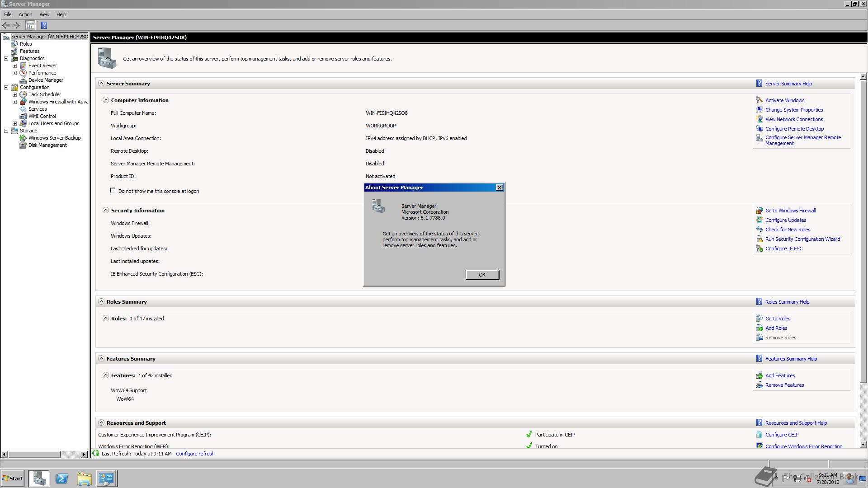Click the Task Scheduler clock icon

[23, 94]
